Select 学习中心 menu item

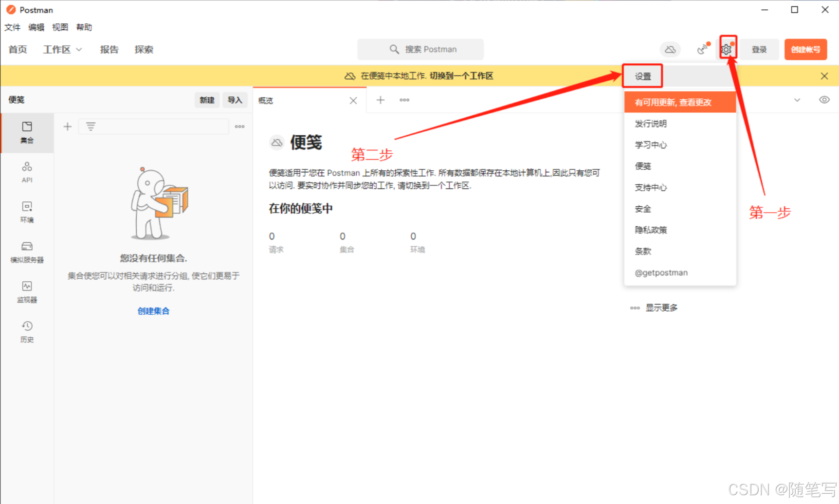coord(680,145)
